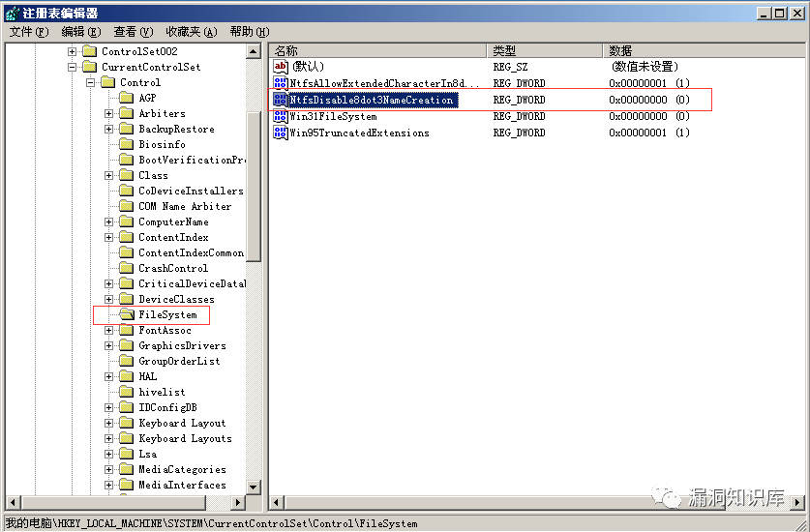
Task: Expand the DeviceClasses key
Action: click(x=108, y=299)
